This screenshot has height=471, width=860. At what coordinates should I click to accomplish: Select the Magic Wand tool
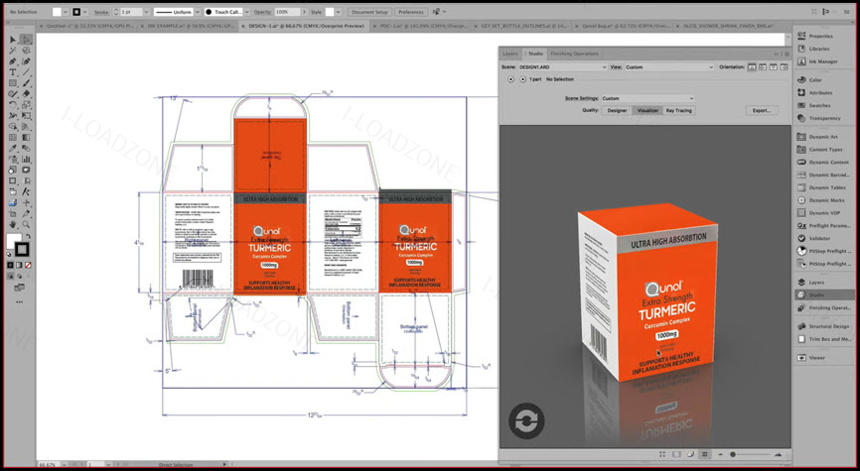[x=13, y=50]
